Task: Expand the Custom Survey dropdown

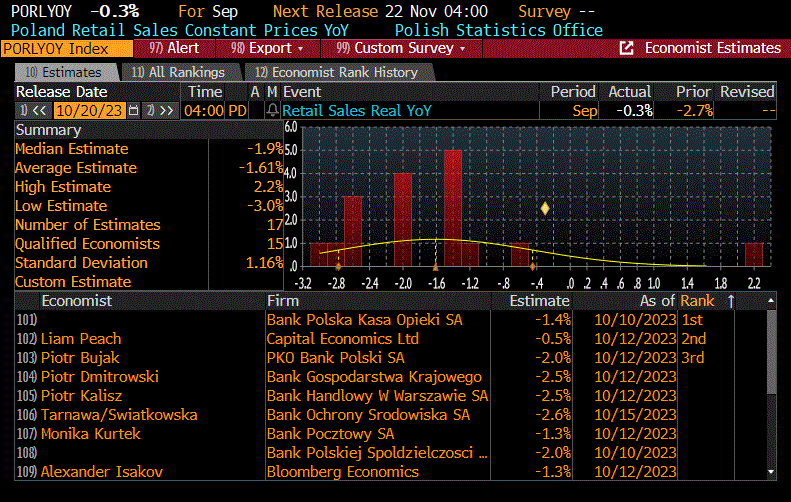Action: [x=401, y=48]
